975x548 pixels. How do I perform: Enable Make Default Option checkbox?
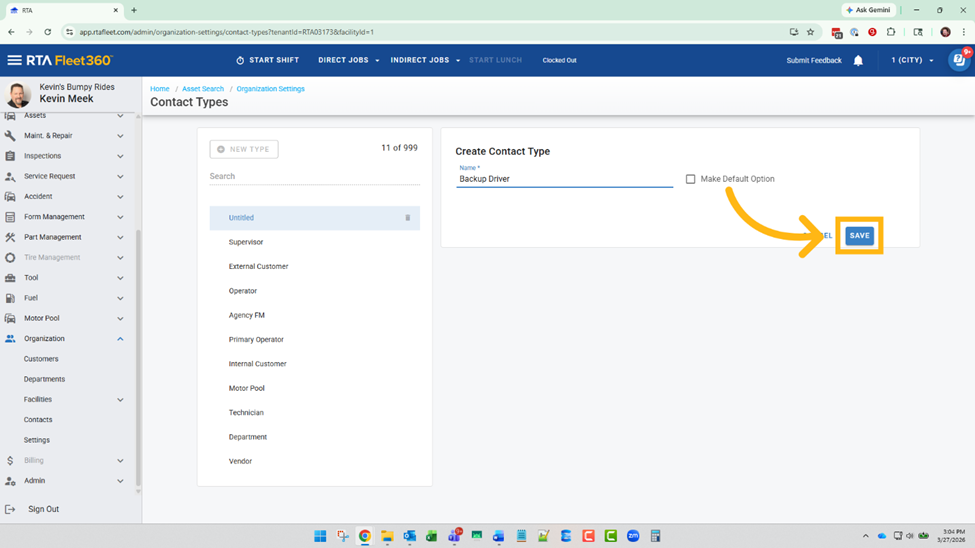690,179
